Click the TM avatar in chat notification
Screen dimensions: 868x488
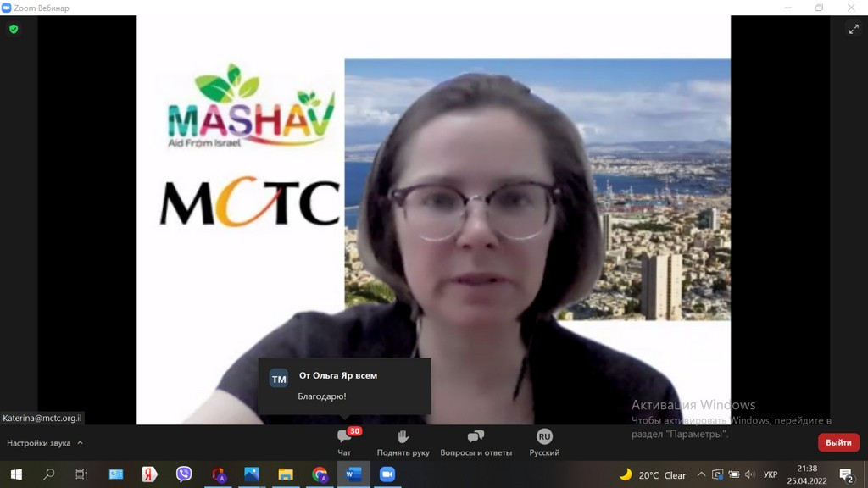pyautogui.click(x=279, y=379)
